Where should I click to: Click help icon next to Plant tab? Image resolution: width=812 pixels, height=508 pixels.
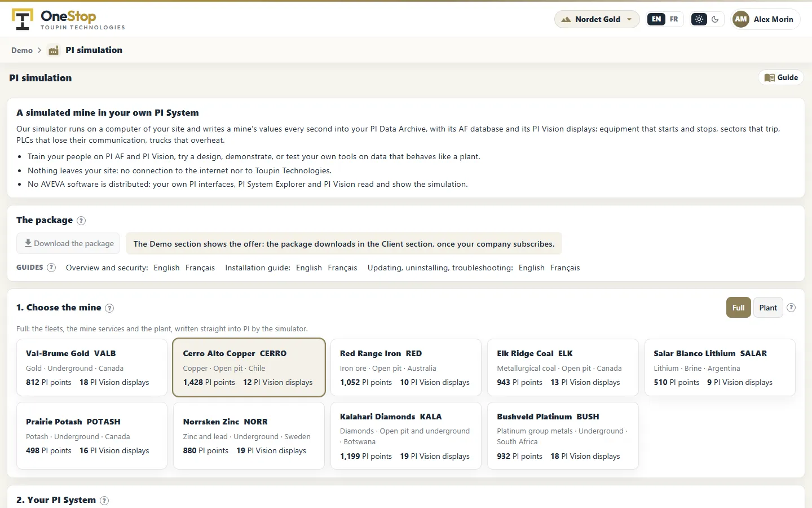point(791,308)
